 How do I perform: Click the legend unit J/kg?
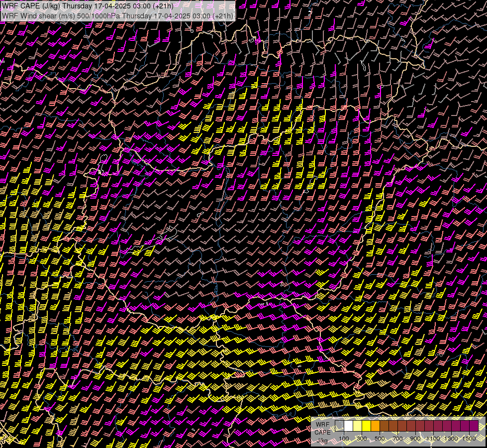click(322, 441)
